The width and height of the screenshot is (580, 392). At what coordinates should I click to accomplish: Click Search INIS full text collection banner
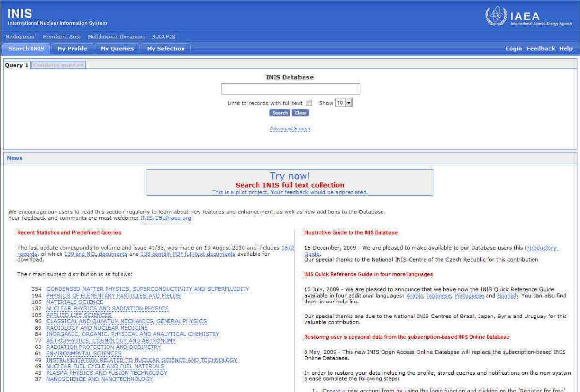click(x=290, y=185)
